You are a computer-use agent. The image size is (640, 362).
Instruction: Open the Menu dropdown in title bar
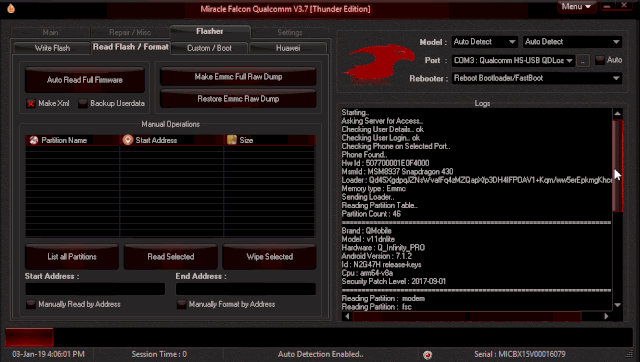[x=576, y=7]
